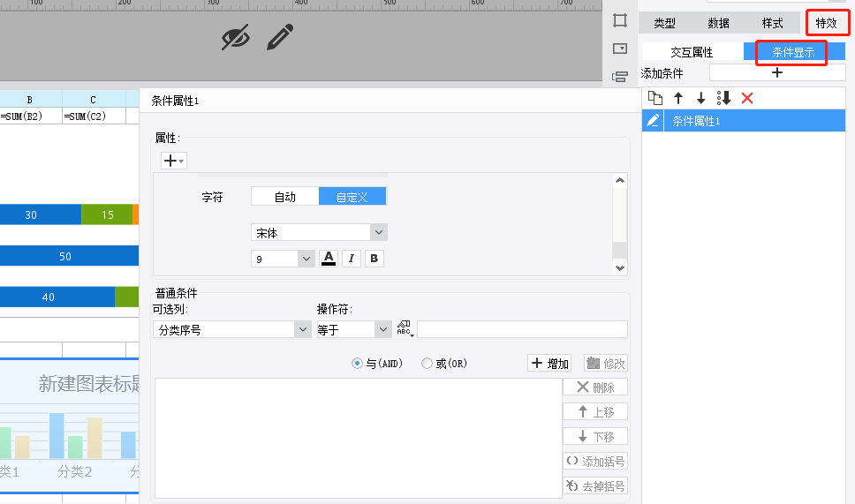This screenshot has width=855, height=504.
Task: Click the conditions list box
Action: coord(359,438)
